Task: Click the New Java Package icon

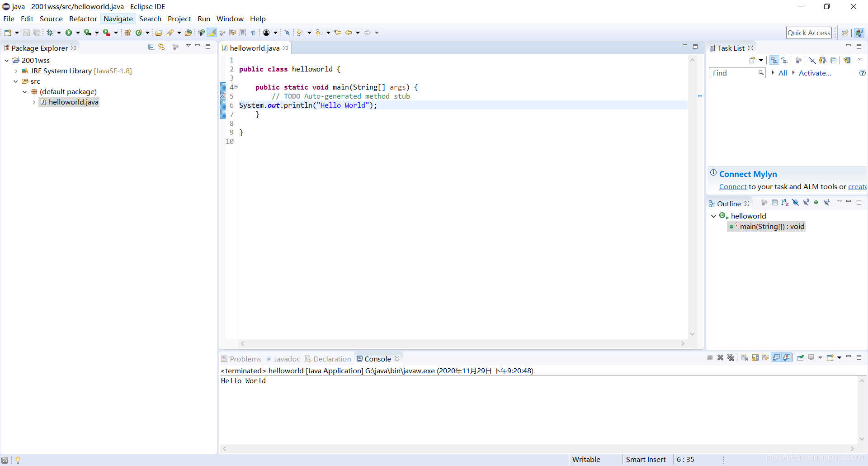Action: click(x=127, y=33)
